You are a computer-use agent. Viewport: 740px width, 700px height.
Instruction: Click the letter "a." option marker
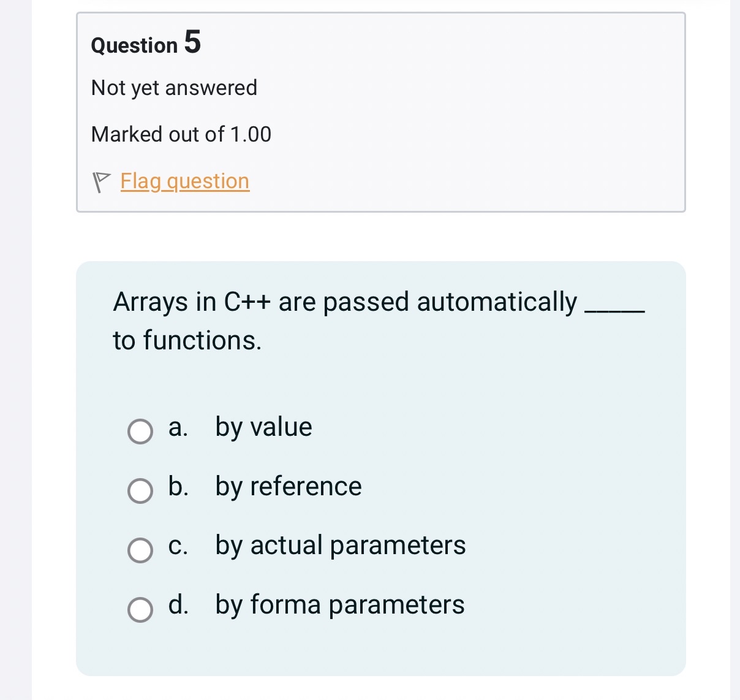click(x=178, y=427)
